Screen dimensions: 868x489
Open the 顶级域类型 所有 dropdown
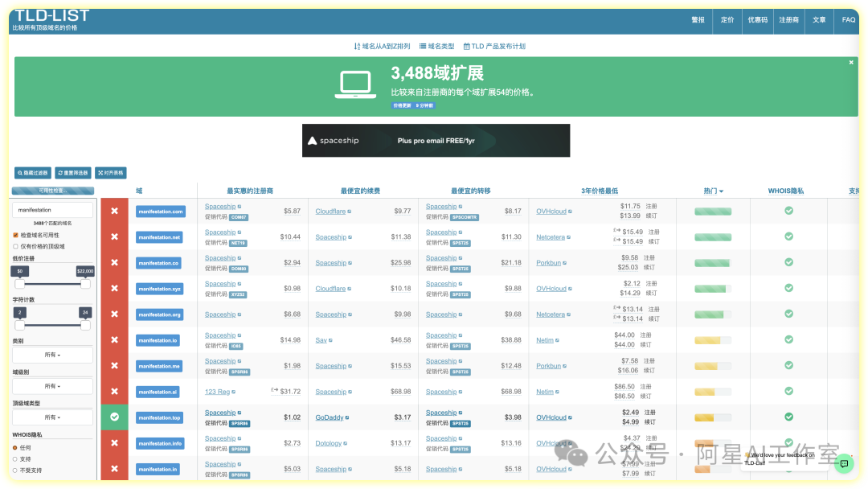tap(52, 417)
